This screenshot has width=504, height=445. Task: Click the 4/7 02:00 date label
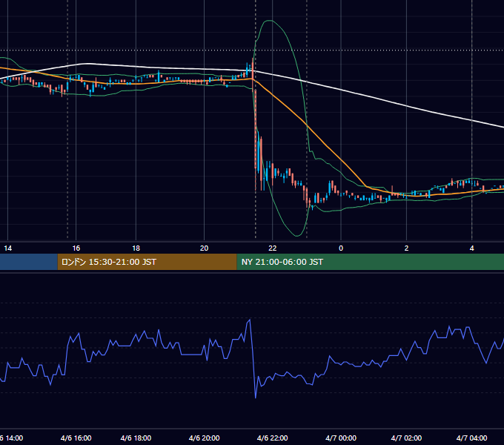[x=407, y=438]
